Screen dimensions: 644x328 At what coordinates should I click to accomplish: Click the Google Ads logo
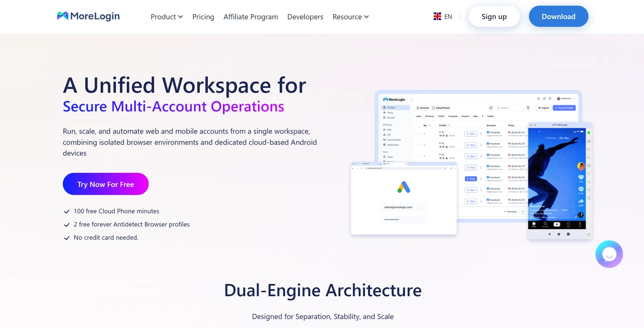click(x=404, y=187)
